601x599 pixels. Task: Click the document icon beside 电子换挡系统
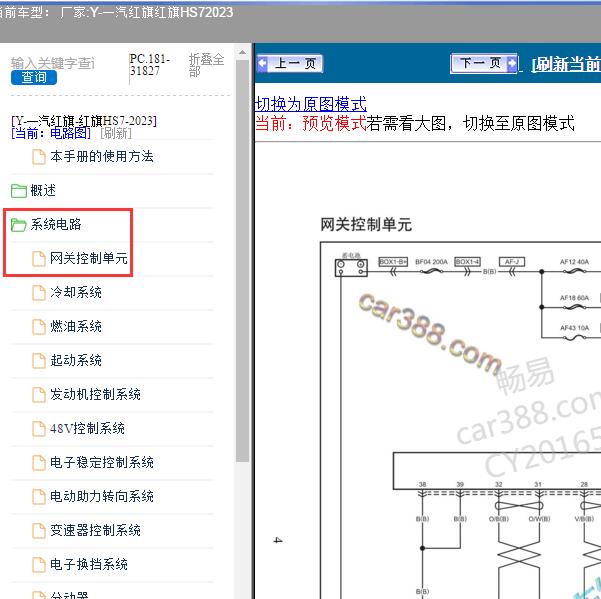[38, 565]
